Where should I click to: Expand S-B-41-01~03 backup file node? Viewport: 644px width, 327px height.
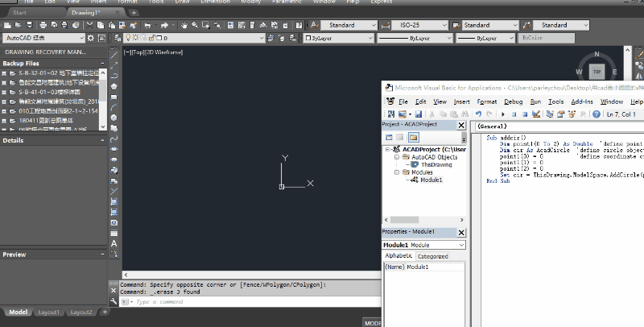tap(4, 92)
